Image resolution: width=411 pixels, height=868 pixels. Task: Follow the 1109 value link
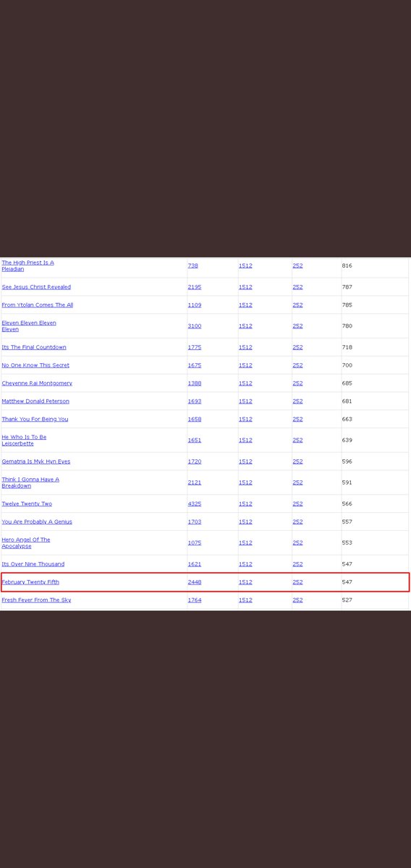[x=195, y=305]
